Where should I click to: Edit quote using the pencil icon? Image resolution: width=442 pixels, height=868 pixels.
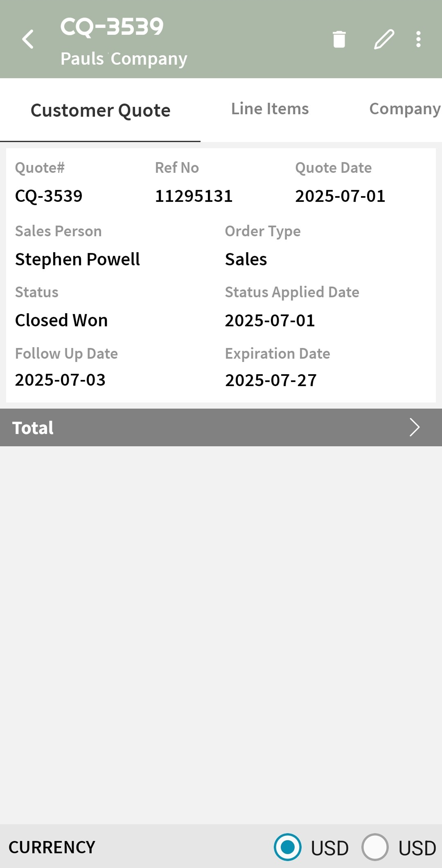(x=384, y=39)
